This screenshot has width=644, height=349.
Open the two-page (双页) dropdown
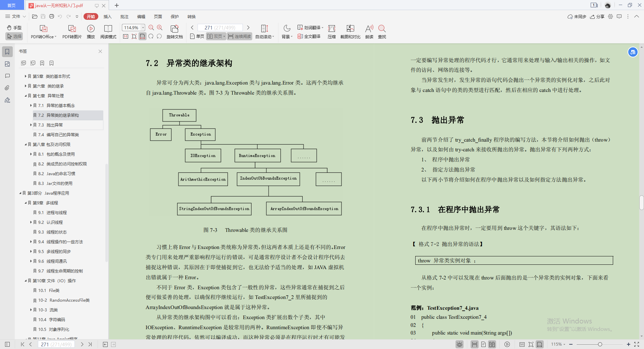[224, 36]
